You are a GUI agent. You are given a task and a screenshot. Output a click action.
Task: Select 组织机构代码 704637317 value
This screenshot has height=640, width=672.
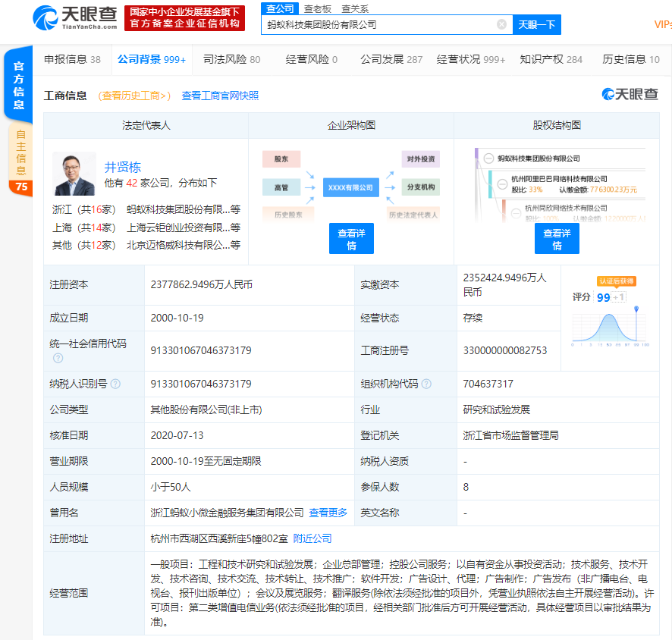pos(488,384)
